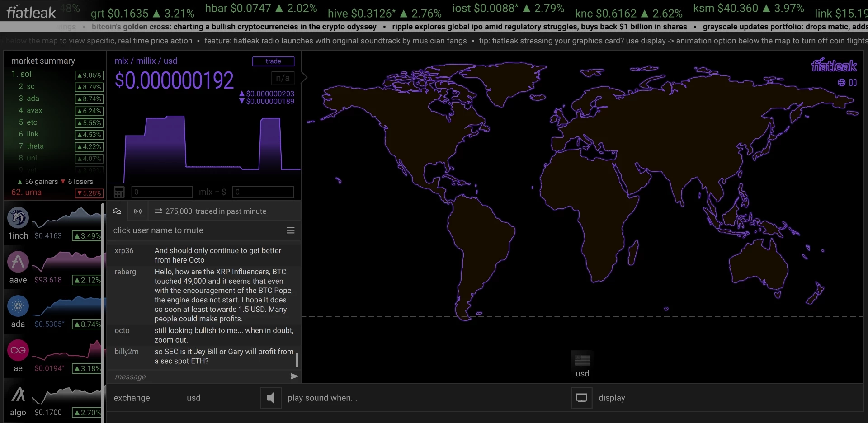This screenshot has width=868, height=423.
Task: Click the aave 2.12% change badge
Action: tap(87, 280)
